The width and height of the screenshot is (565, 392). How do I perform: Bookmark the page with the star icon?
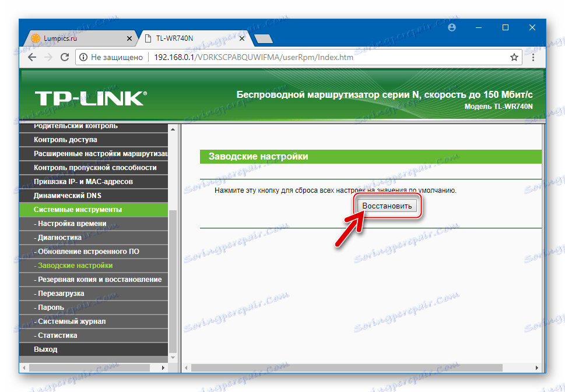(514, 57)
